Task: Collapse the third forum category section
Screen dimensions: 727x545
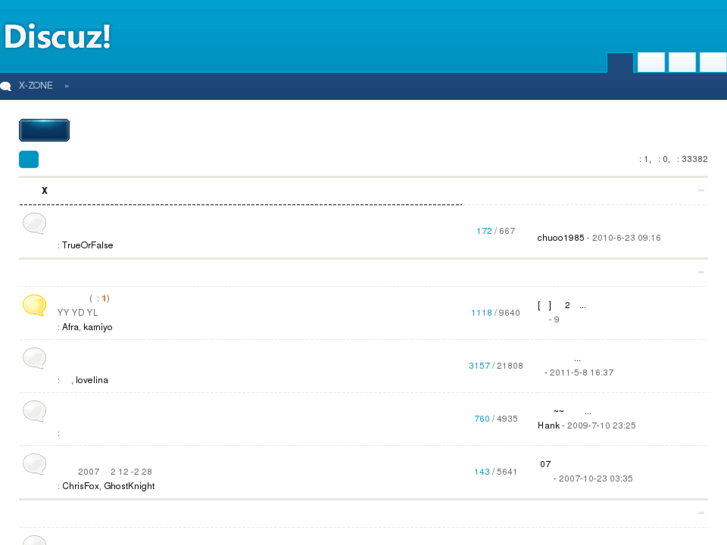Action: point(701,513)
